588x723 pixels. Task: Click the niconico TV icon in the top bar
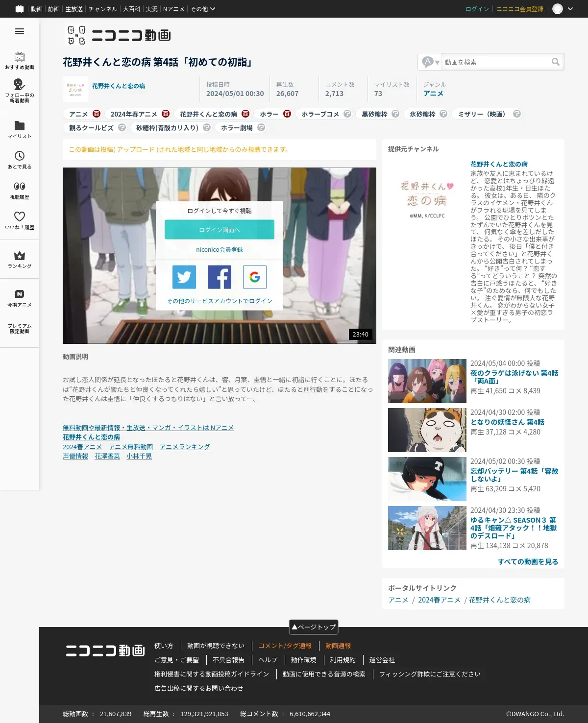click(20, 9)
